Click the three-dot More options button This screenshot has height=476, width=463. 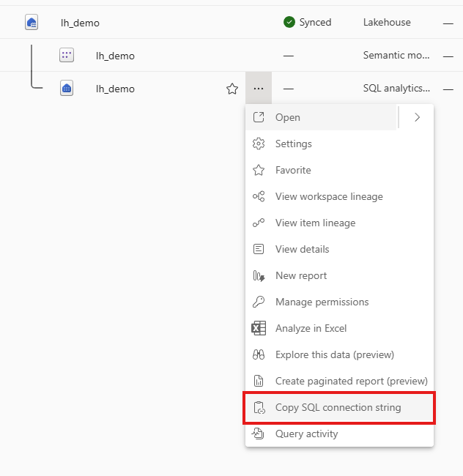click(x=259, y=89)
